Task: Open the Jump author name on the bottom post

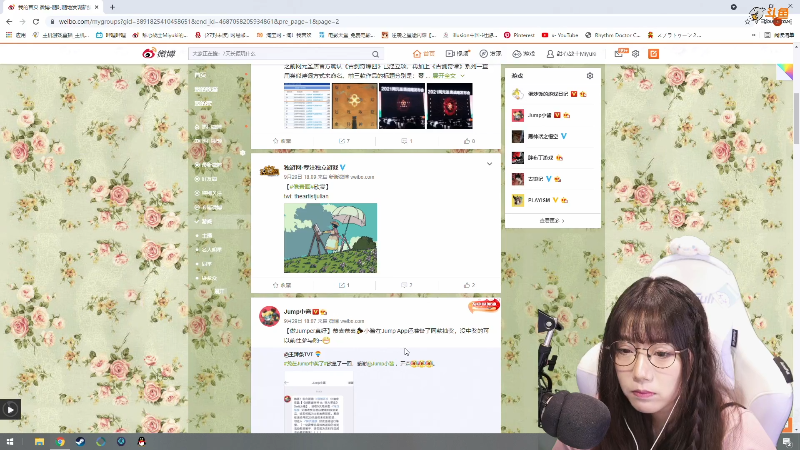Action: [x=297, y=311]
